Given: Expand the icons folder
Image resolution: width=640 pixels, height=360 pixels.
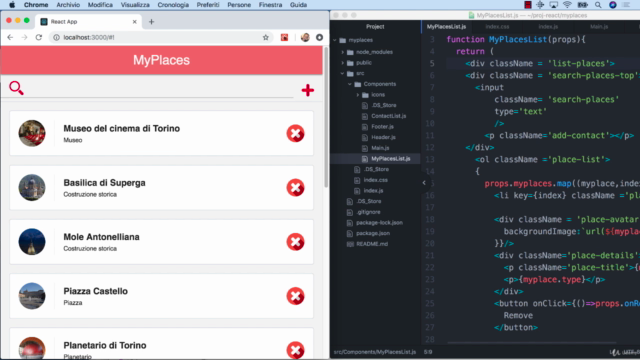Looking at the screenshot, I should tap(358, 95).
